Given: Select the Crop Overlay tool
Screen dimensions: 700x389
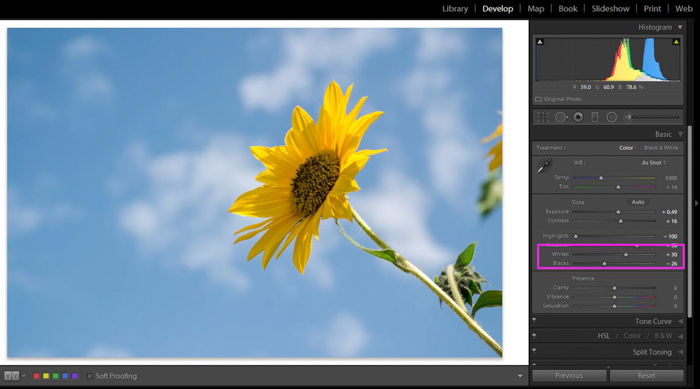Looking at the screenshot, I should pos(542,117).
